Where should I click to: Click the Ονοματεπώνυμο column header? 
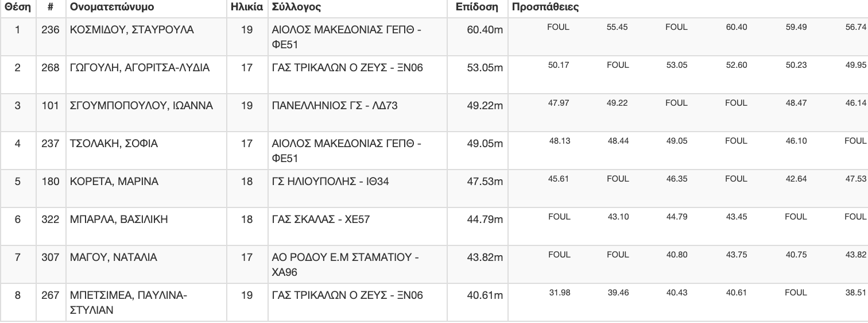(112, 8)
